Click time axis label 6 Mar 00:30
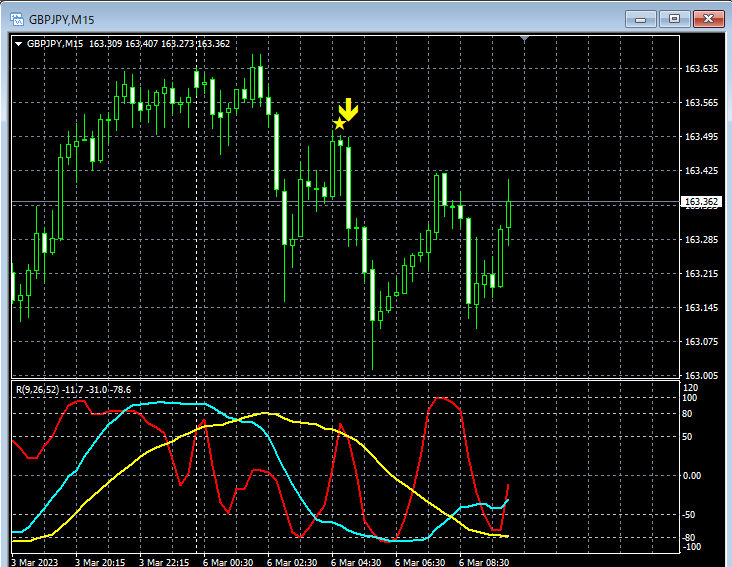732x567 pixels. (228, 562)
